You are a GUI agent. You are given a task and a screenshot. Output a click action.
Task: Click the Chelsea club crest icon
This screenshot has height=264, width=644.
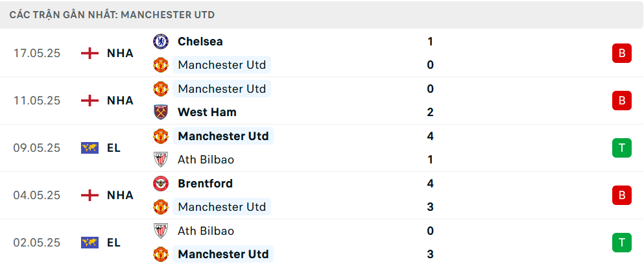161,42
